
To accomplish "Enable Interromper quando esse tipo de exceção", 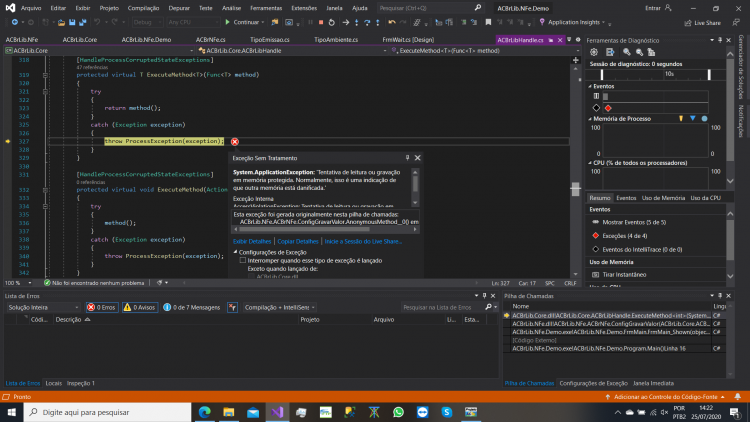I will pos(243,260).
